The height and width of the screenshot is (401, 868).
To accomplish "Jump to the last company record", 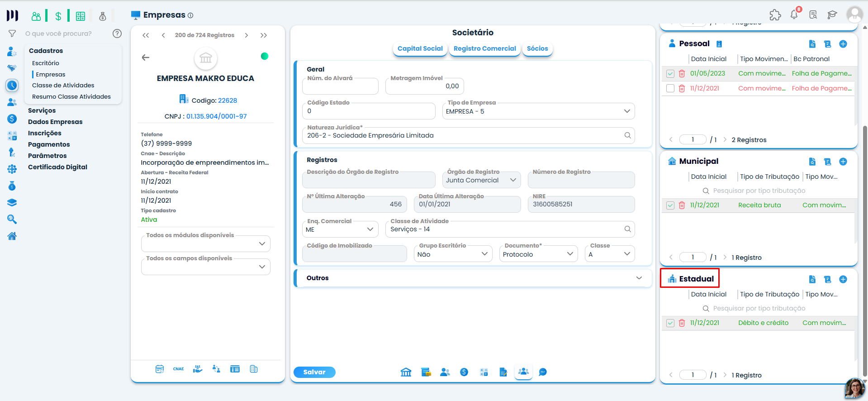I will point(264,35).
